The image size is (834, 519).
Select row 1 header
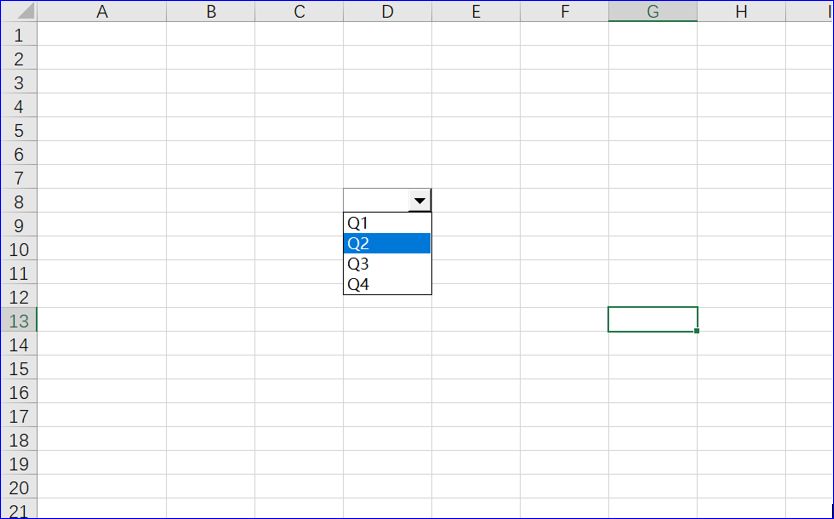(x=19, y=35)
